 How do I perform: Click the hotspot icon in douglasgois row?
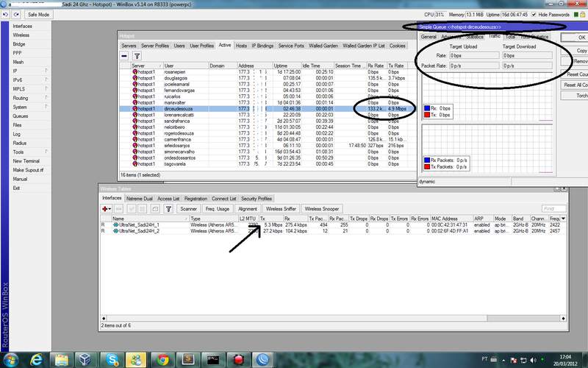135,78
